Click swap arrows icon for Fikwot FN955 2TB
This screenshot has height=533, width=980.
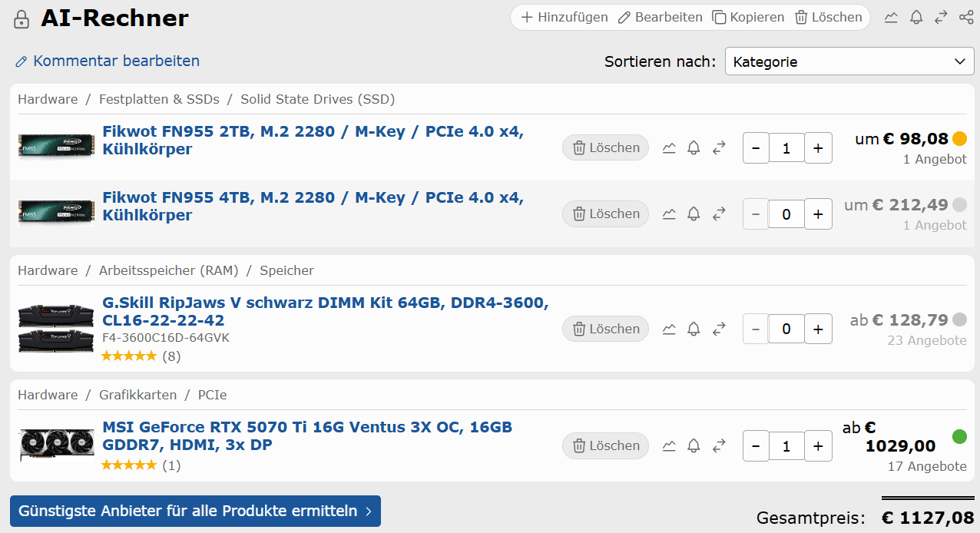[719, 148]
